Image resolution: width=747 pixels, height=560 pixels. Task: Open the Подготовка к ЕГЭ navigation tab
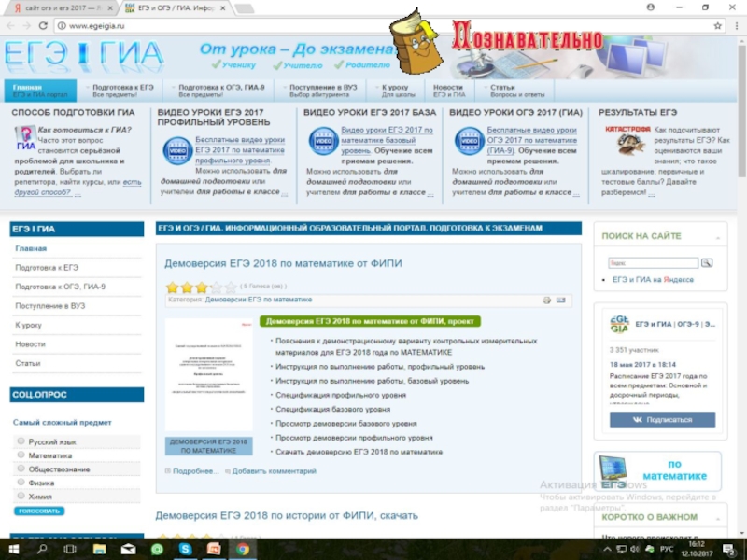point(122,91)
